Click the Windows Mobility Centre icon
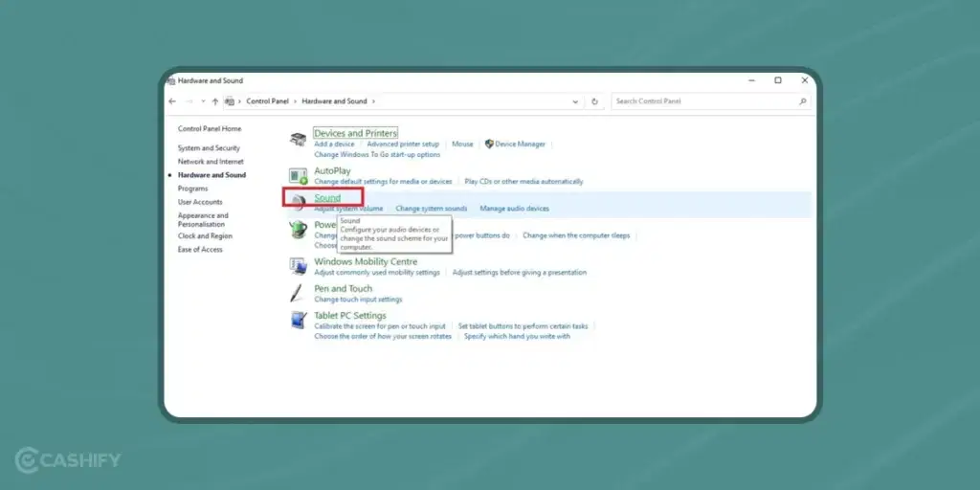The image size is (980, 490). tap(299, 266)
